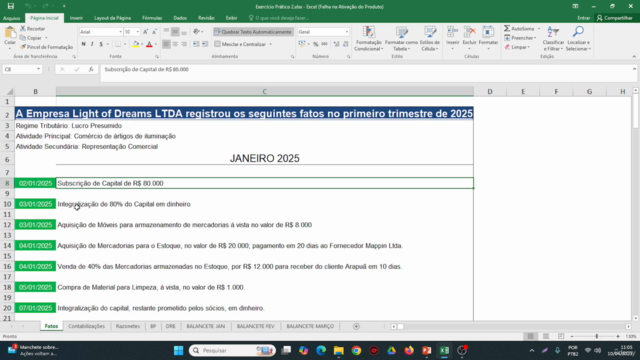The height and width of the screenshot is (360, 640).
Task: Click the Insert Function fx icon
Action: point(91,69)
